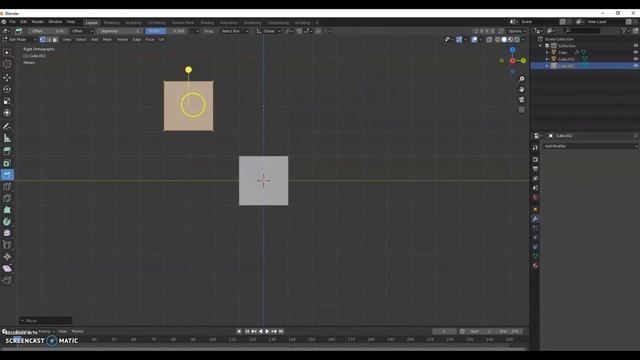Select the Smooth tool

click(x=7, y=233)
